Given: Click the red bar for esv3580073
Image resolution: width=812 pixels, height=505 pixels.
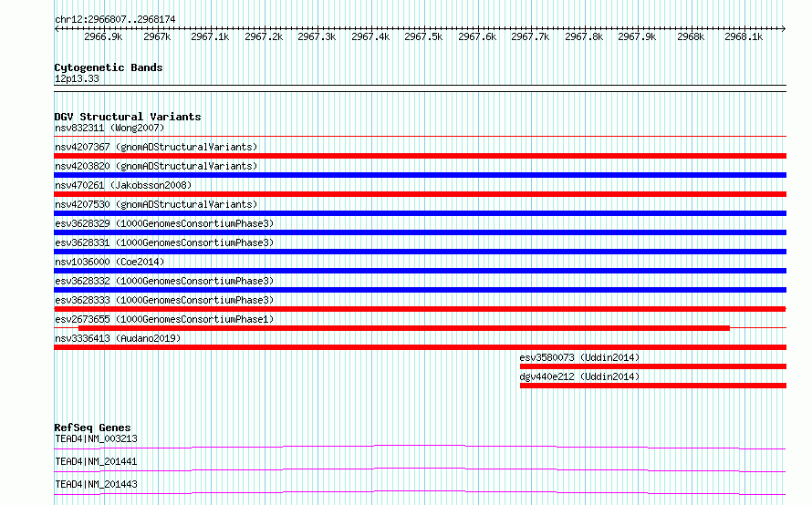Looking at the screenshot, I should (x=653, y=366).
